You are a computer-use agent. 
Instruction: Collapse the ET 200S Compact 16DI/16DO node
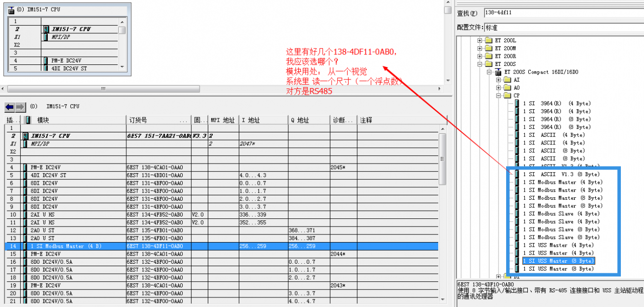pyautogui.click(x=490, y=72)
